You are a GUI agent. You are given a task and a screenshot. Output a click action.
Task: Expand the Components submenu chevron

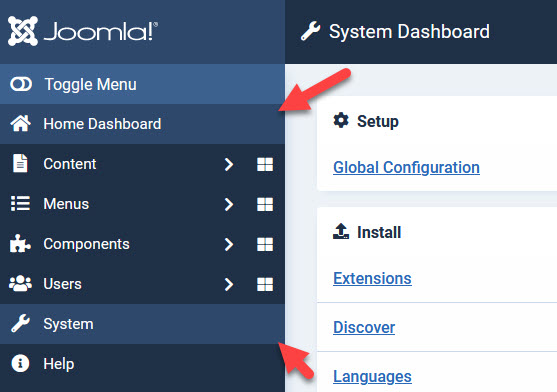229,244
